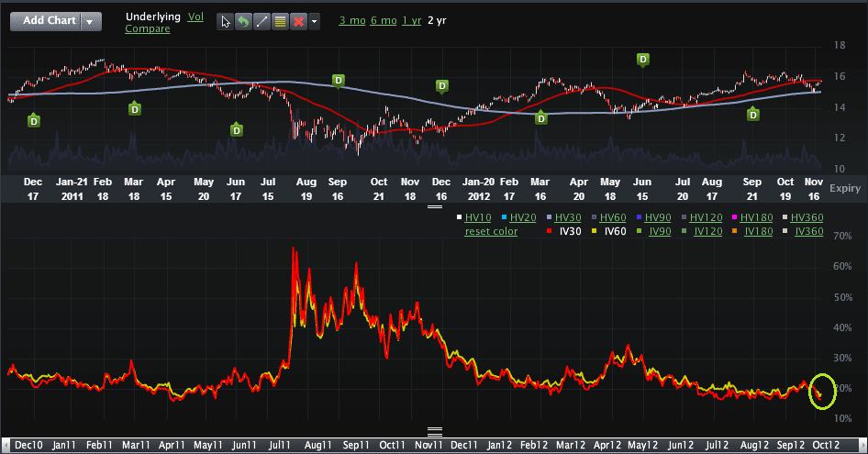
Task: Toggle the IV90 implied volatility line
Action: pyautogui.click(x=661, y=231)
